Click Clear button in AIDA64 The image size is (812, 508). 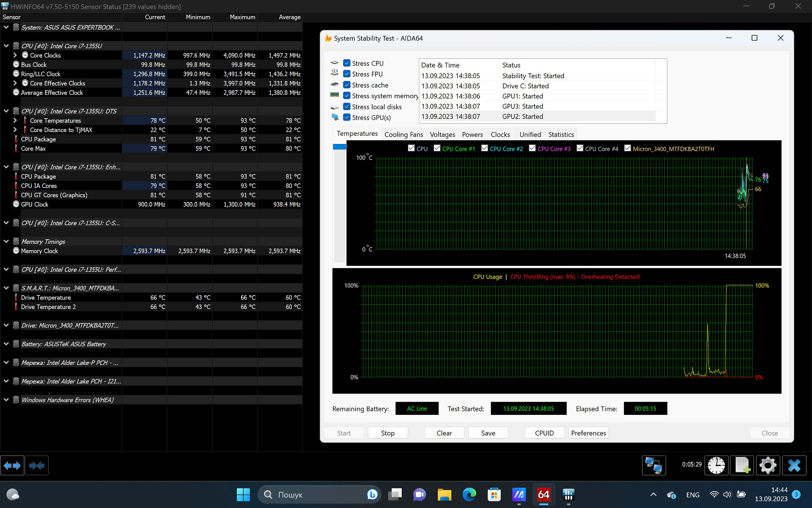click(444, 433)
